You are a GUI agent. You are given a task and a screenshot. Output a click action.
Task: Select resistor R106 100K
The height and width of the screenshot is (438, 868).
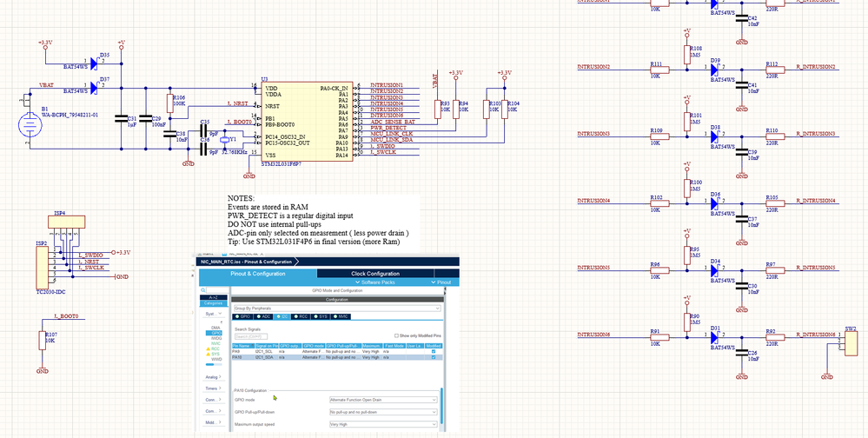click(170, 103)
